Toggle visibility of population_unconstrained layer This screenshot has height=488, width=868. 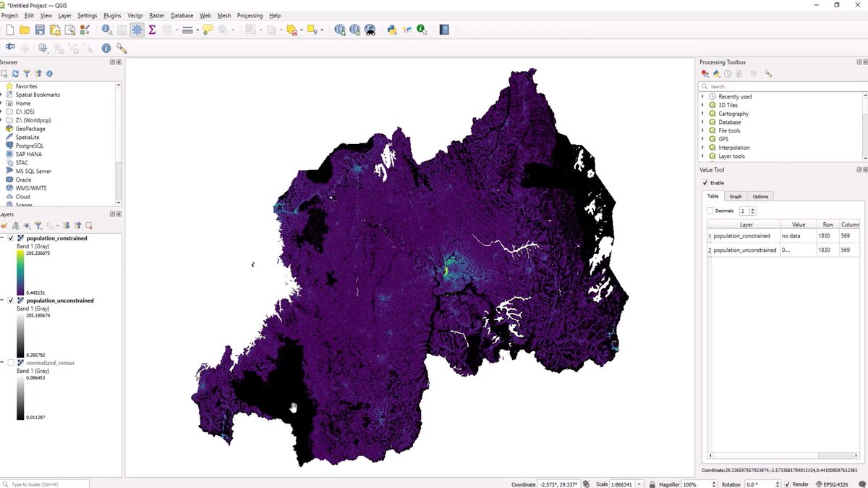point(11,300)
